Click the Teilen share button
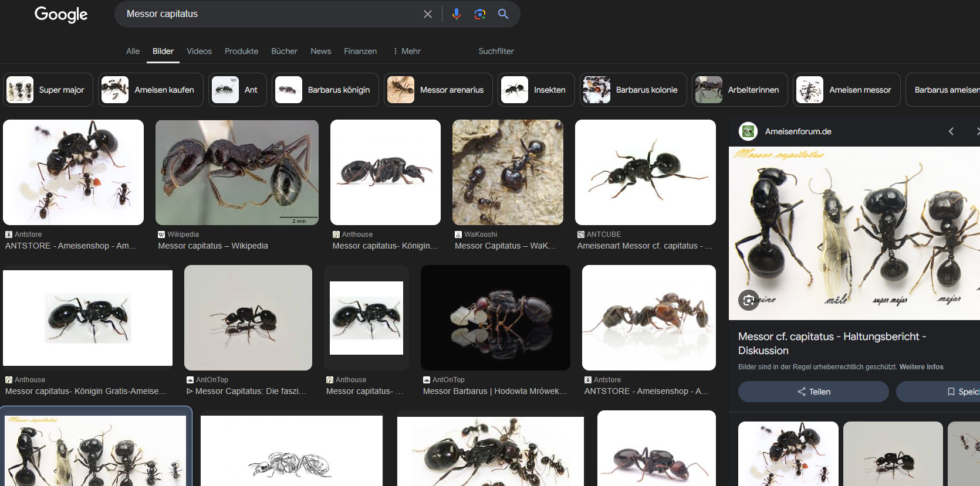Screen dimensions: 980x486 coord(813,392)
